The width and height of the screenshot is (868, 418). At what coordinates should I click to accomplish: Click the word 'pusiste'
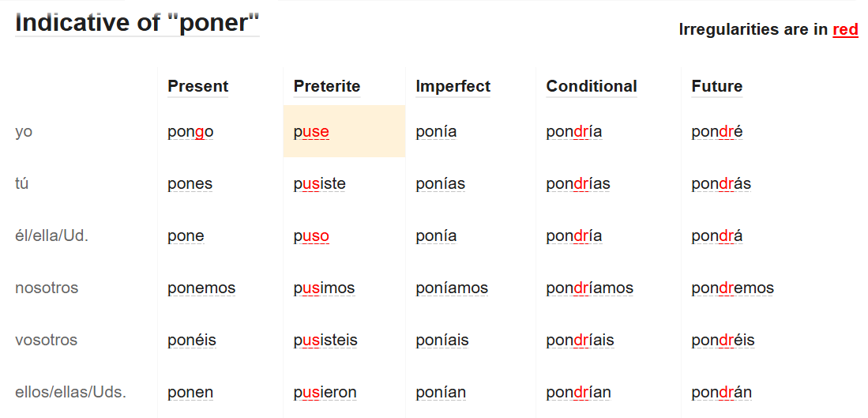[x=319, y=184]
